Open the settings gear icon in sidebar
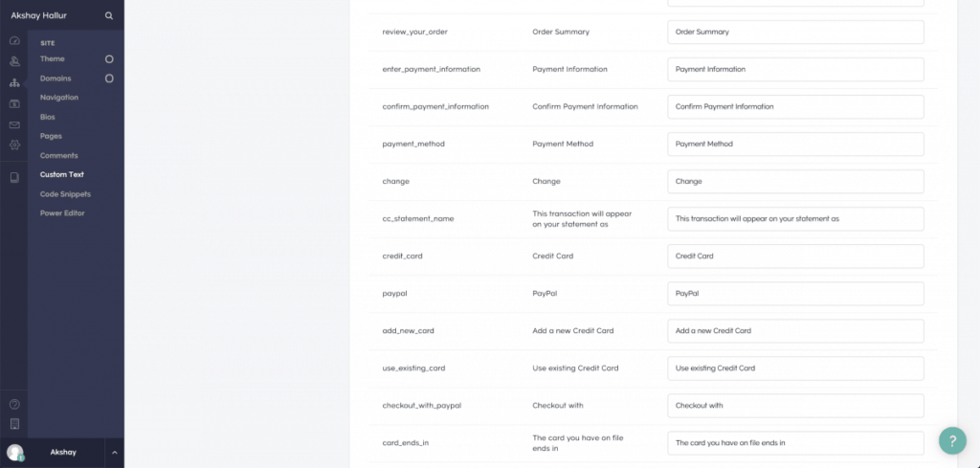Image resolution: width=980 pixels, height=468 pixels. click(x=14, y=145)
